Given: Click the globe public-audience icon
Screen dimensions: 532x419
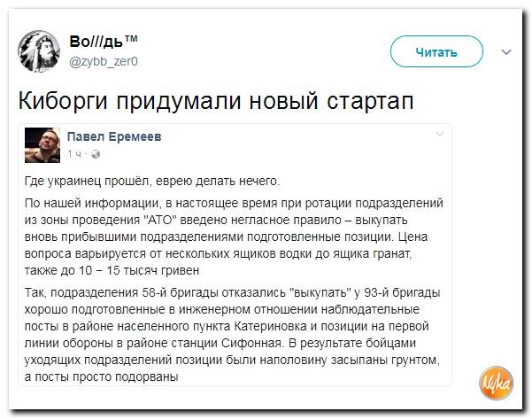Looking at the screenshot, I should click(x=94, y=154).
